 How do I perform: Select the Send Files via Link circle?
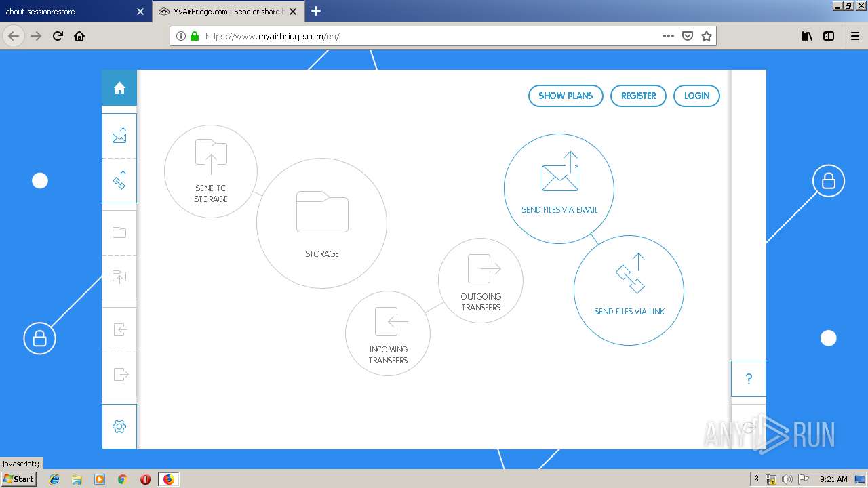[629, 290]
